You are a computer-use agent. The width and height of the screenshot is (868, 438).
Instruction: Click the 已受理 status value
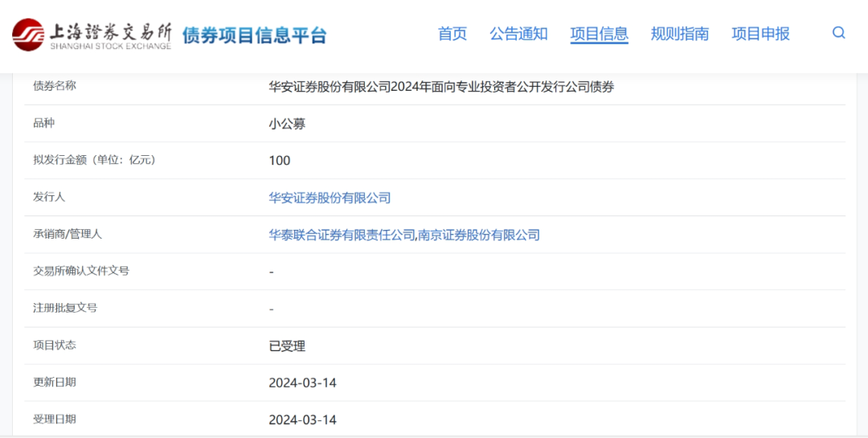287,346
